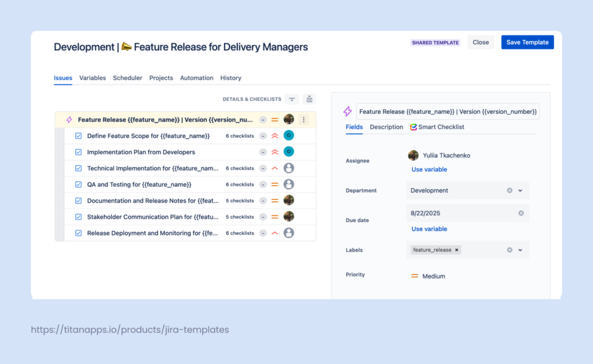593x364 pixels.
Task: Toggle checkbox for Define Feature Scope issue
Action: 78,135
